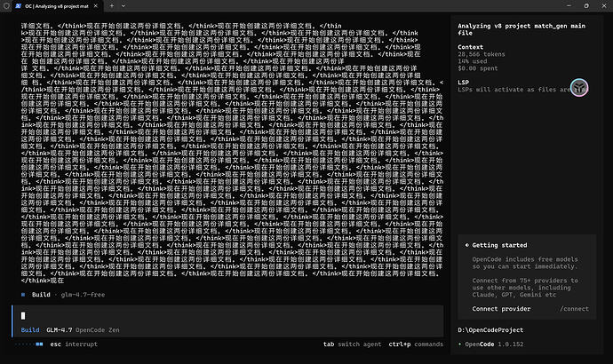Click the /connect command link
Viewport: 613px width, 364px height.
point(574,309)
